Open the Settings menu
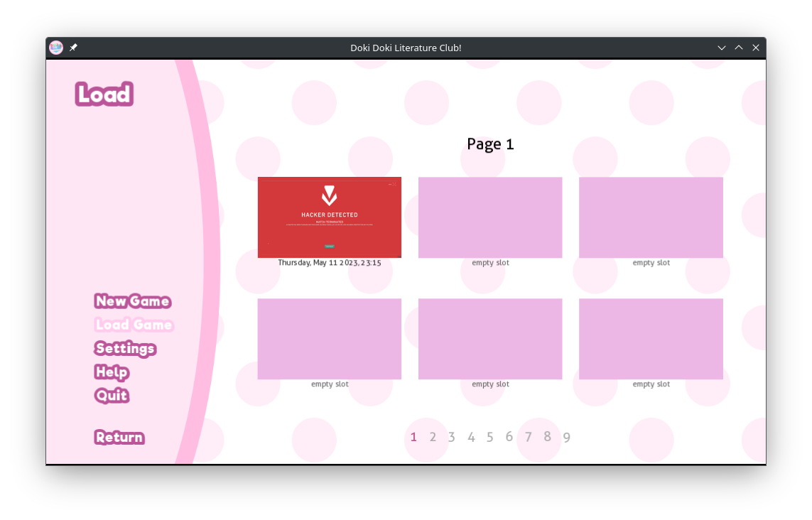The image size is (812, 520). (x=125, y=348)
